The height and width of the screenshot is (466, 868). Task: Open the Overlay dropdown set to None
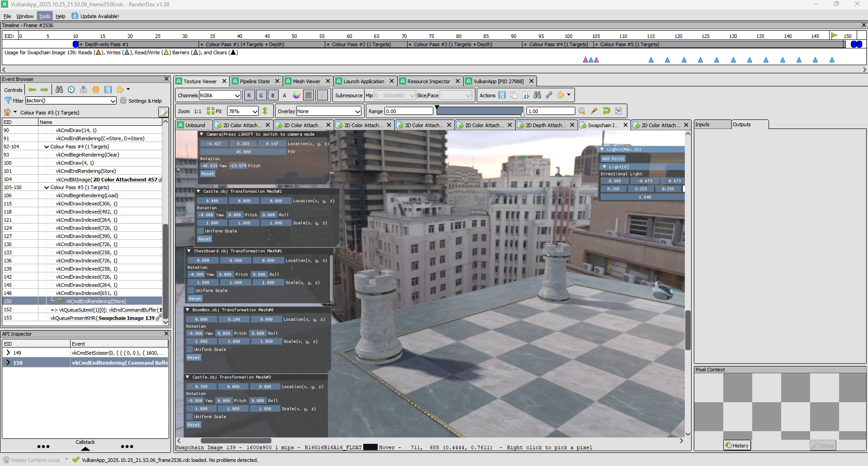tap(329, 111)
